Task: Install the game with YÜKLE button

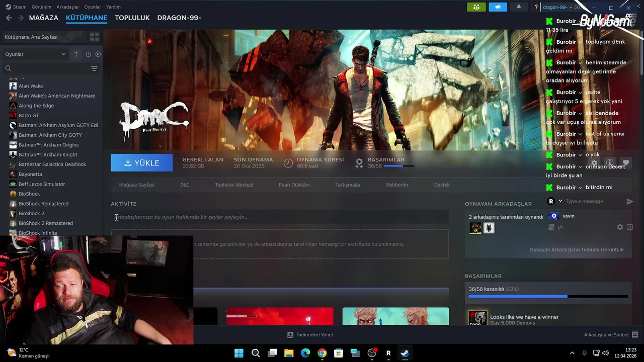Action: (x=141, y=163)
